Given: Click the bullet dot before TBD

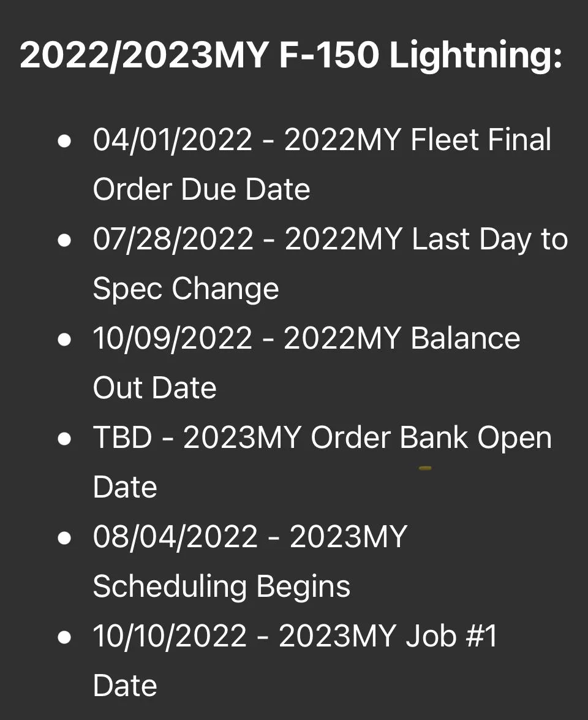Looking at the screenshot, I should [64, 439].
